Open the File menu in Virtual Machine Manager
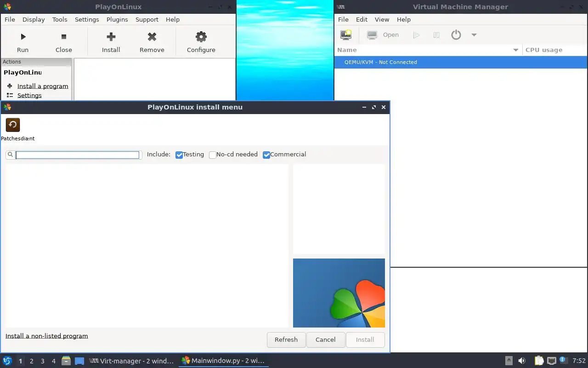 (343, 19)
